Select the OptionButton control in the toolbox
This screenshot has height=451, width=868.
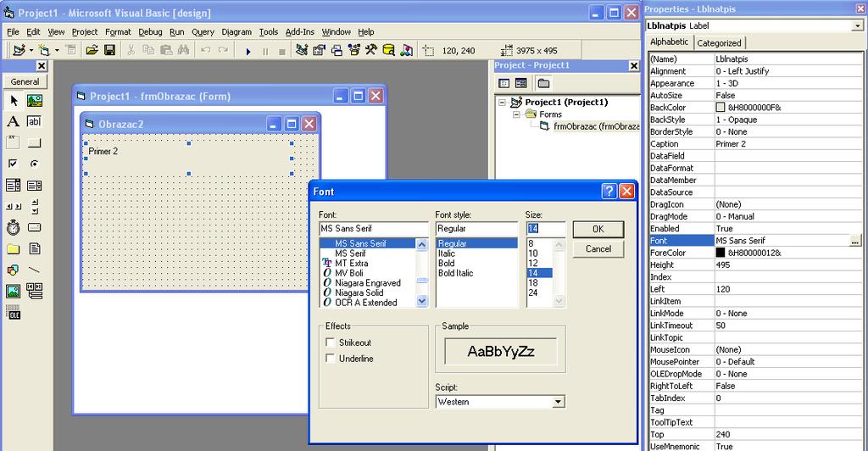tap(34, 164)
